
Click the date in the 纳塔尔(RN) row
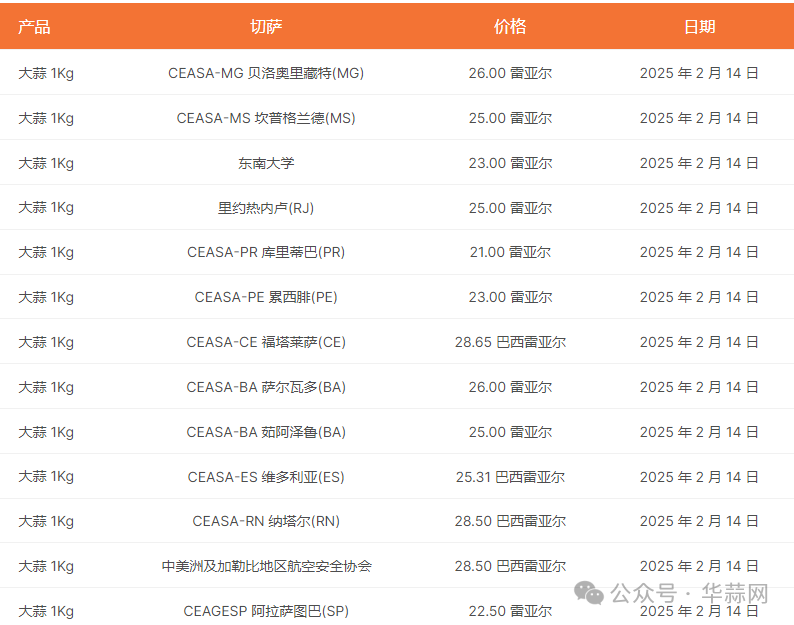point(699,521)
